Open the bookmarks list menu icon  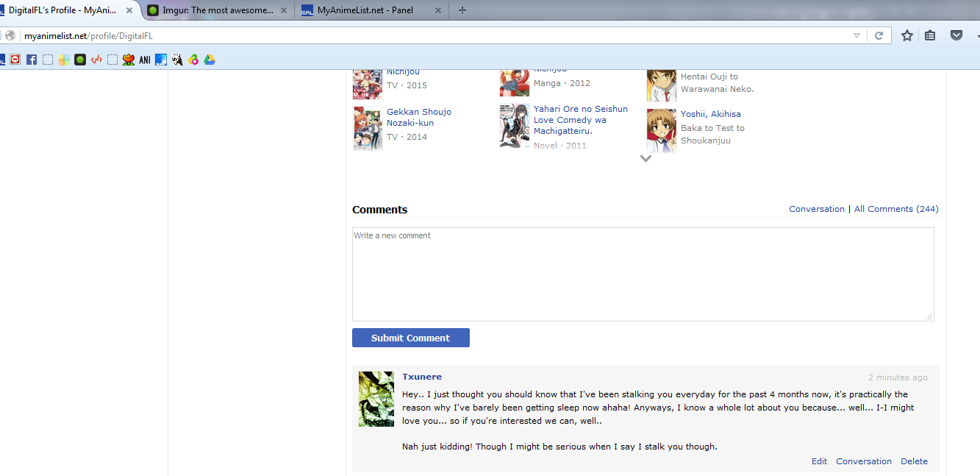pyautogui.click(x=930, y=35)
